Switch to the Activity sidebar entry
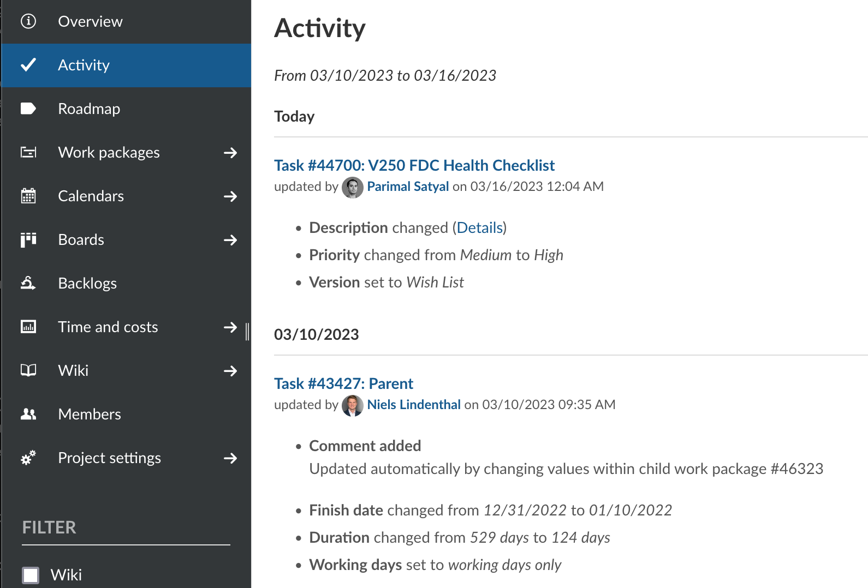The width and height of the screenshot is (868, 588). pyautogui.click(x=84, y=65)
